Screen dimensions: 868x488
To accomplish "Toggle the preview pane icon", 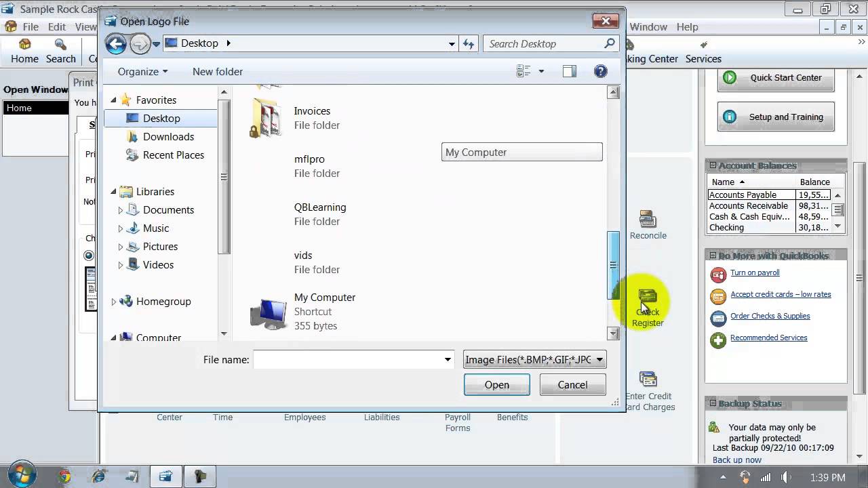I will click(x=569, y=71).
